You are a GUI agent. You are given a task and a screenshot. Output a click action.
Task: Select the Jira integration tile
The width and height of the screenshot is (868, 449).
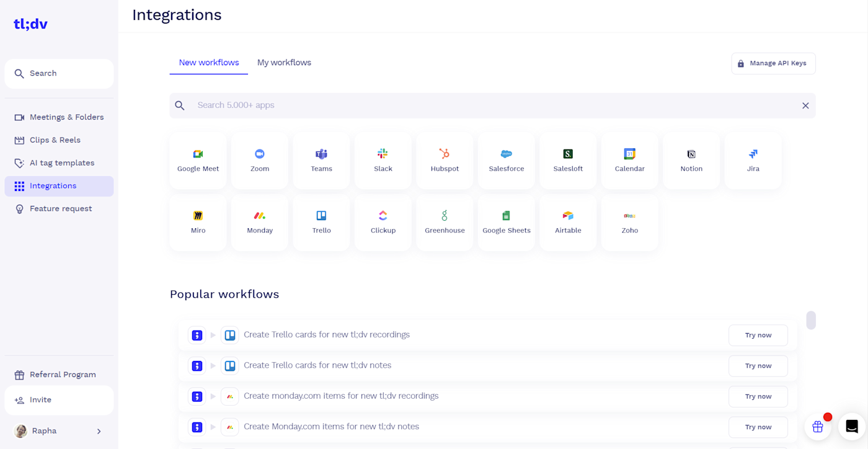pos(753,161)
